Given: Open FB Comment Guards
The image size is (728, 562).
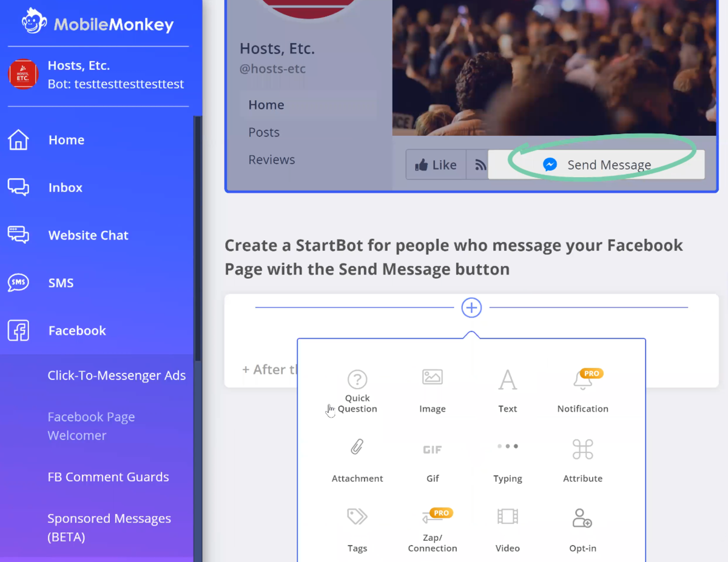Looking at the screenshot, I should (x=108, y=477).
